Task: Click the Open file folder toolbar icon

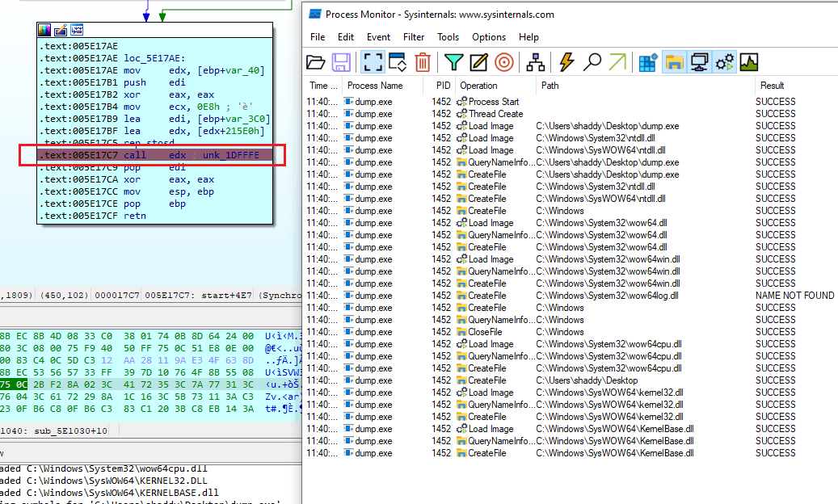Action: pos(315,62)
